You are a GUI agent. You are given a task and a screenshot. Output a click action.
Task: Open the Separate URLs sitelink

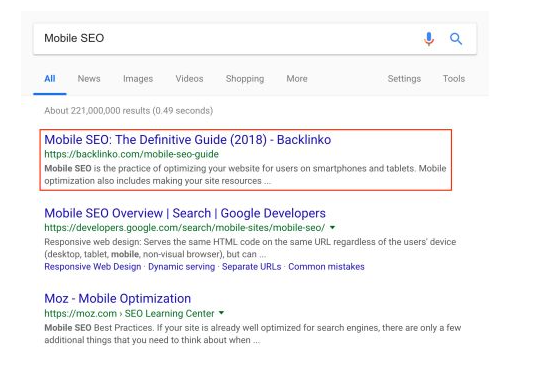251,267
